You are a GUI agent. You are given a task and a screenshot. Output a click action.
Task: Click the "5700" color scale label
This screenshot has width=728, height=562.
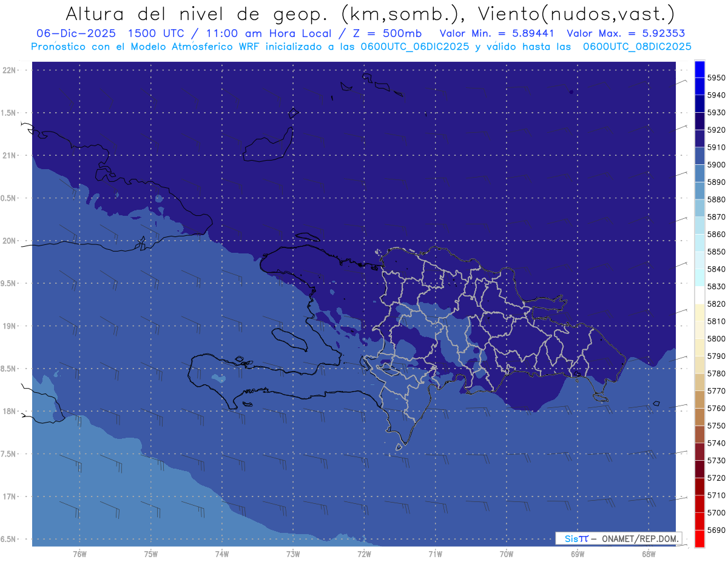pyautogui.click(x=716, y=512)
